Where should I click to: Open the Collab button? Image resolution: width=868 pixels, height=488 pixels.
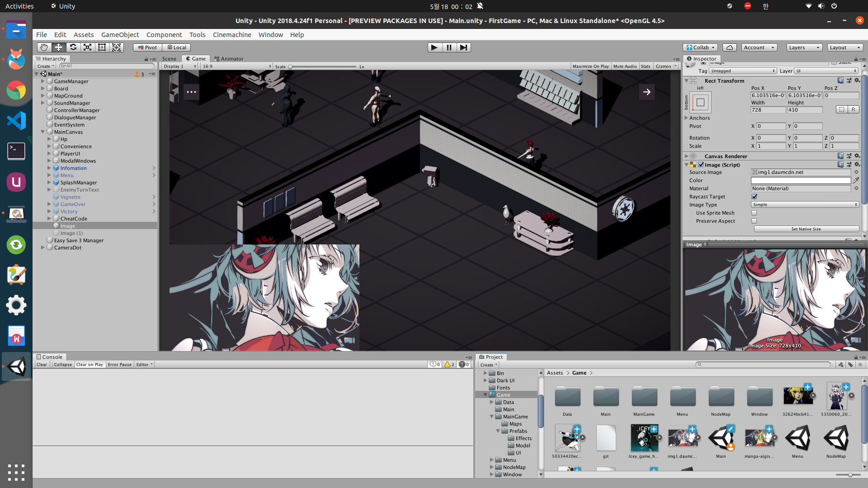pyautogui.click(x=700, y=47)
